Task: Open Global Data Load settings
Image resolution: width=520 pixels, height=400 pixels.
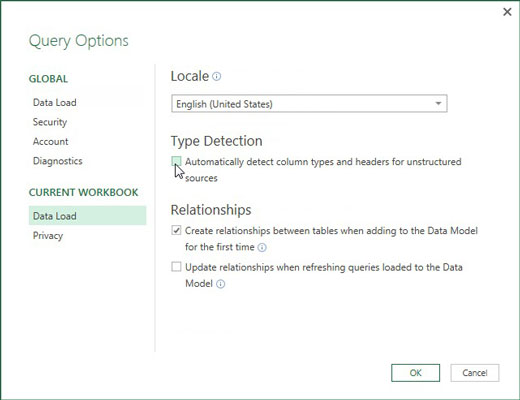Action: [x=55, y=102]
